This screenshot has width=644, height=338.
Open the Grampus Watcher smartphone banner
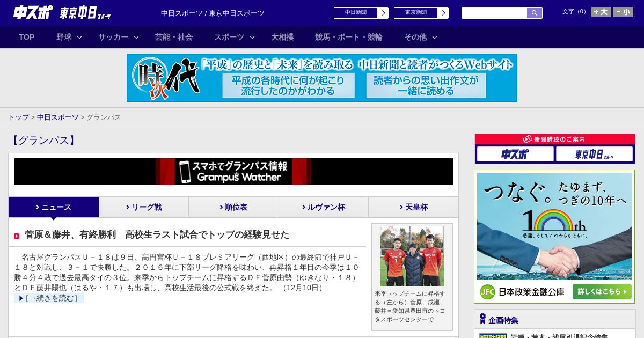(233, 172)
